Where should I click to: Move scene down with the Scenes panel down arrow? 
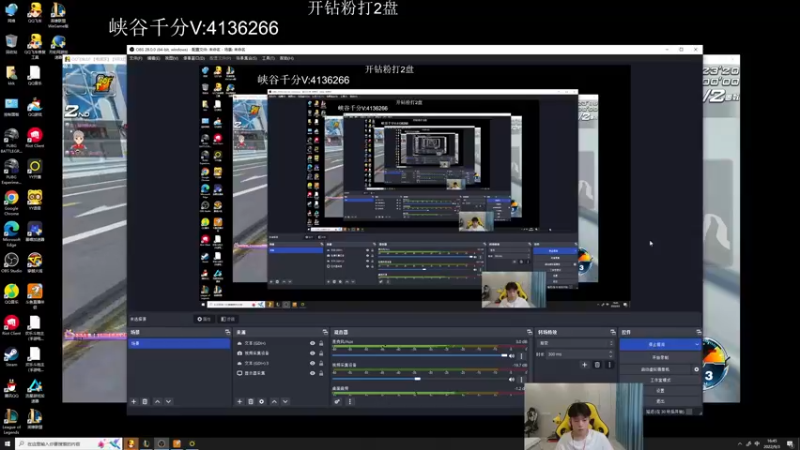[x=168, y=402]
